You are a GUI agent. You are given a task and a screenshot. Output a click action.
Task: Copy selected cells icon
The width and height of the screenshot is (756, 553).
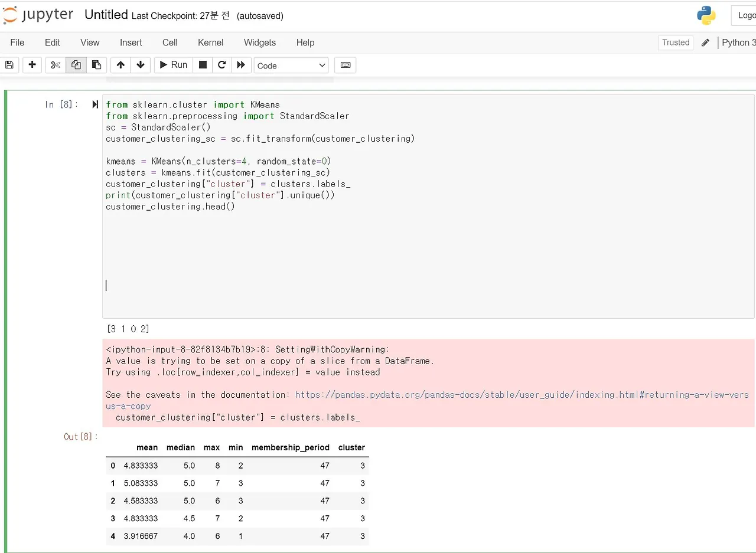[76, 65]
